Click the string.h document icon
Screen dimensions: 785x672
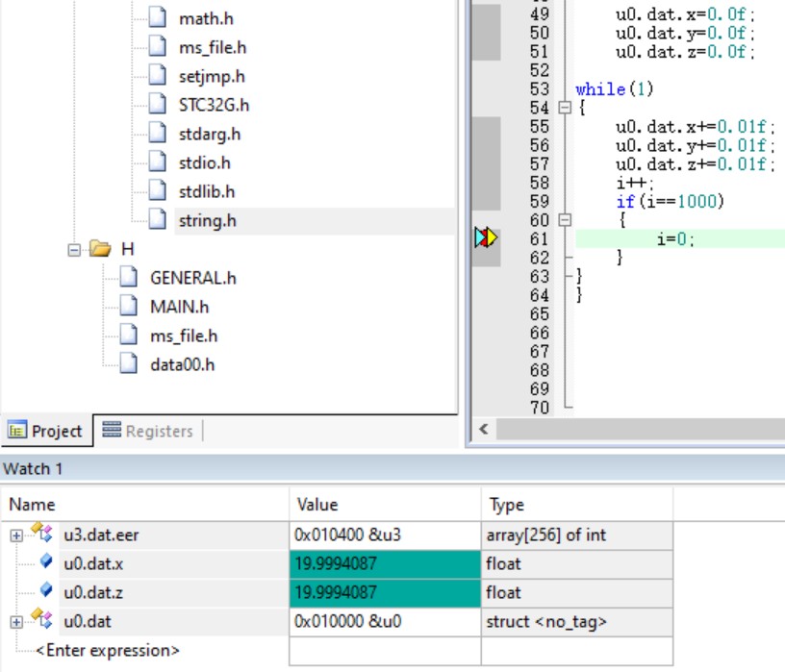coord(158,219)
